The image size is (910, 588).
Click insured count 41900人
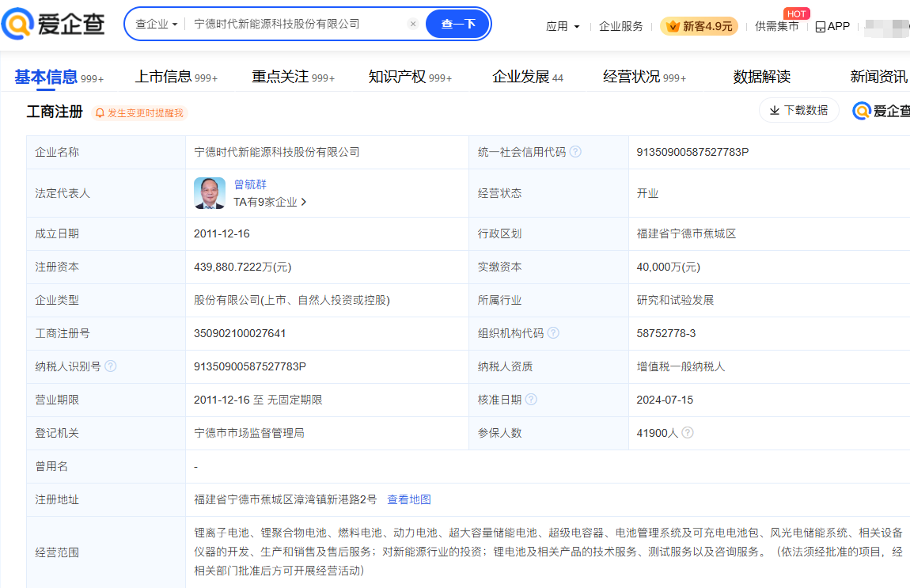coord(657,433)
